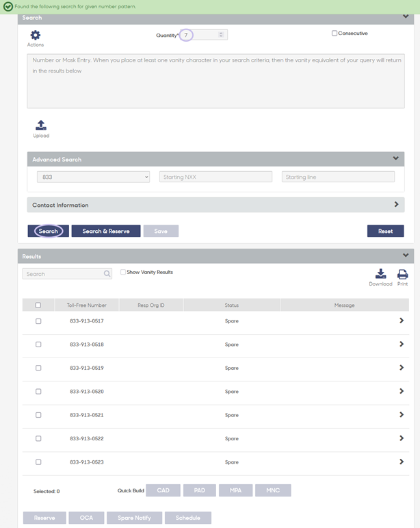The height and width of the screenshot is (528, 420).
Task: Adjust Quantity with the stepper arrows
Action: pyautogui.click(x=221, y=34)
